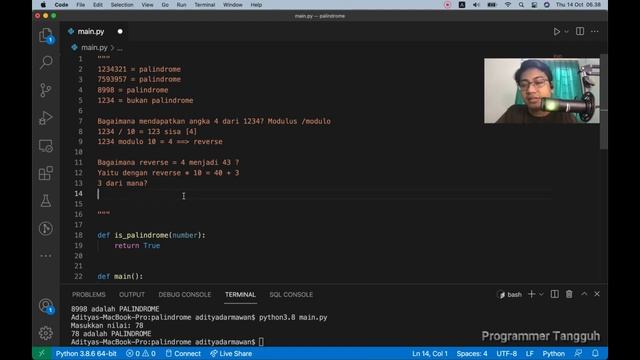Open the Testing flask view
This screenshot has width=640, height=360.
46,201
